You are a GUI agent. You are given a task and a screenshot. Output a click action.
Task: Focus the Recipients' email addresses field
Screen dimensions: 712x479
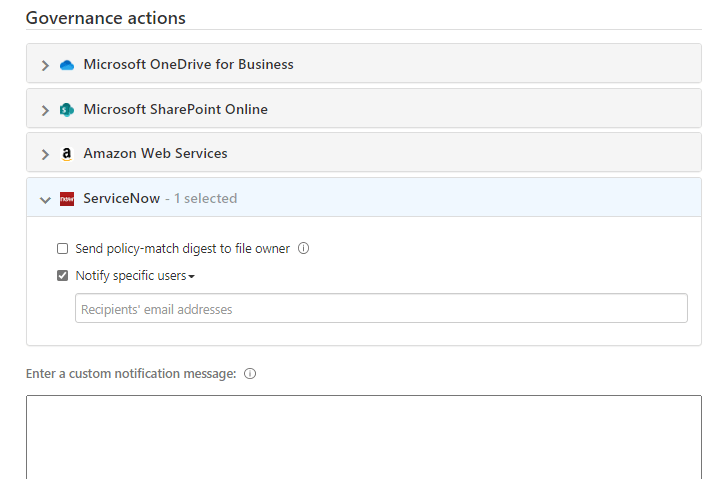381,309
